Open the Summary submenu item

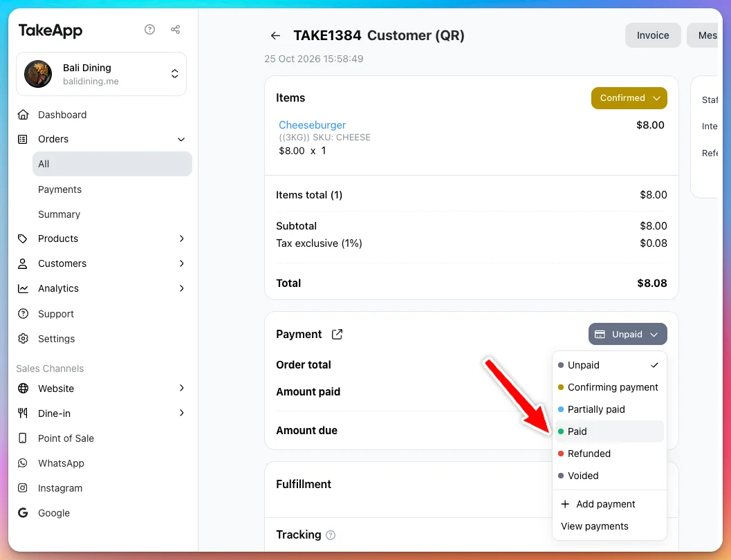59,214
